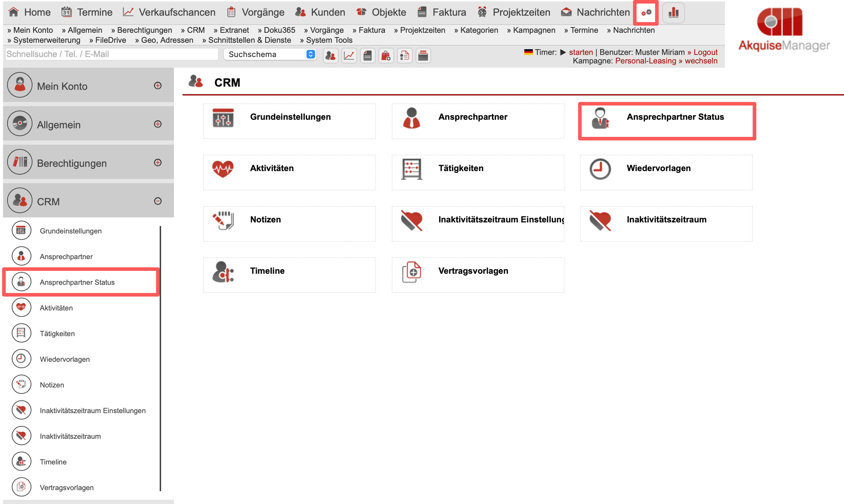Click the Timeline icon in sidebar

(x=21, y=462)
